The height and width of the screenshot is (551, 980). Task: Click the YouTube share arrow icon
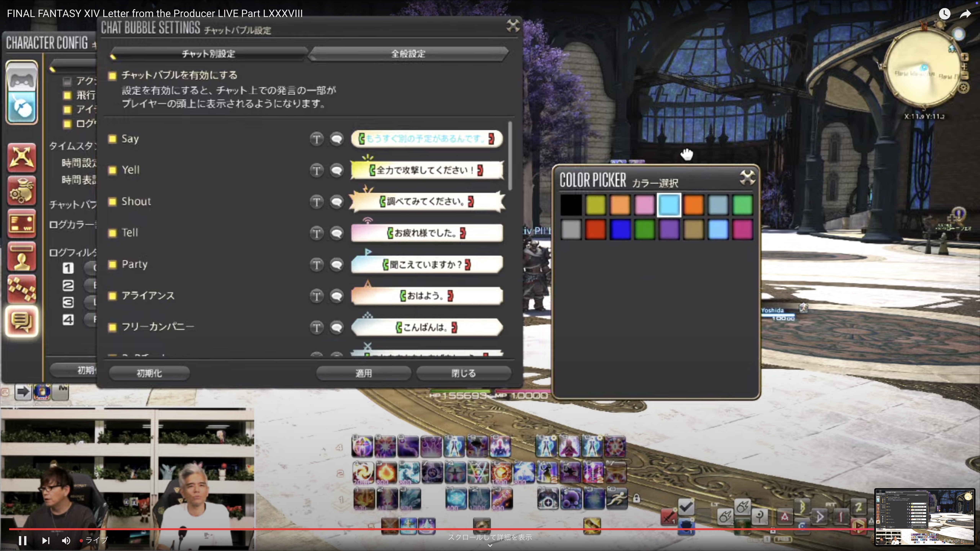pos(965,14)
